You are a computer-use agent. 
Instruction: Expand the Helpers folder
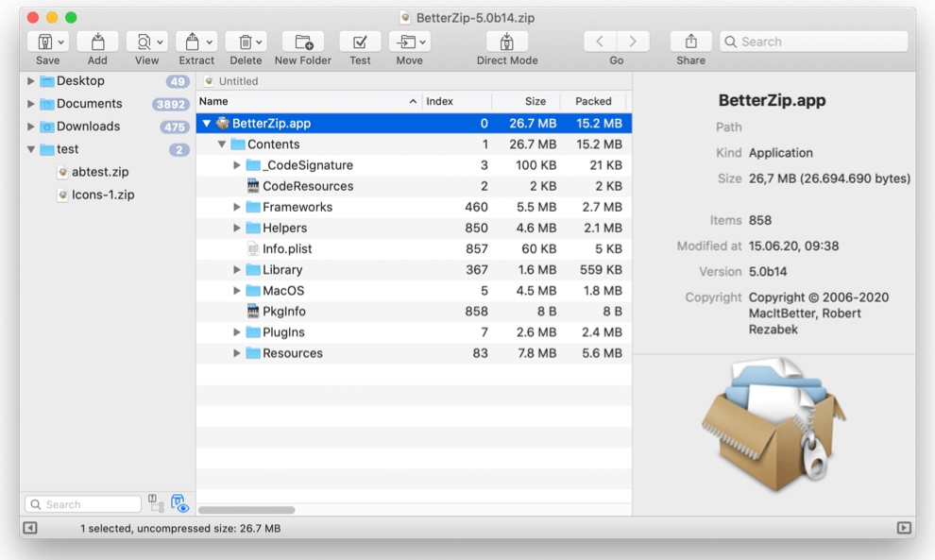point(237,228)
